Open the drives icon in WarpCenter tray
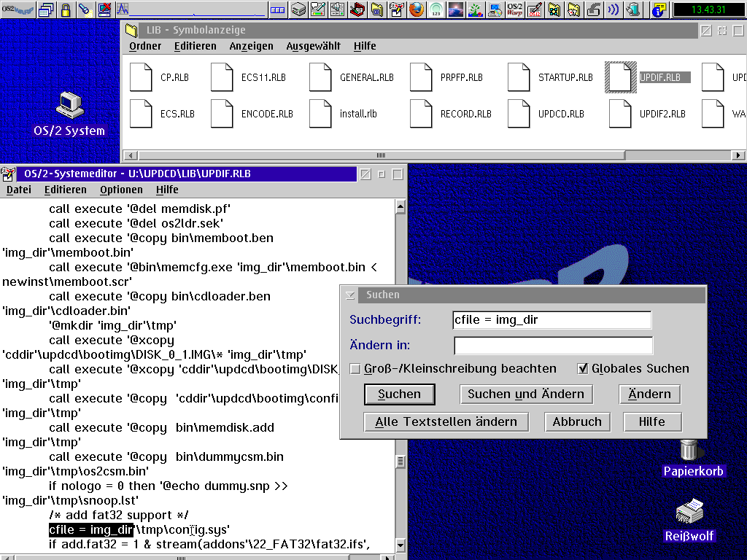Screen dimensions: 747x560 (x=298, y=9)
